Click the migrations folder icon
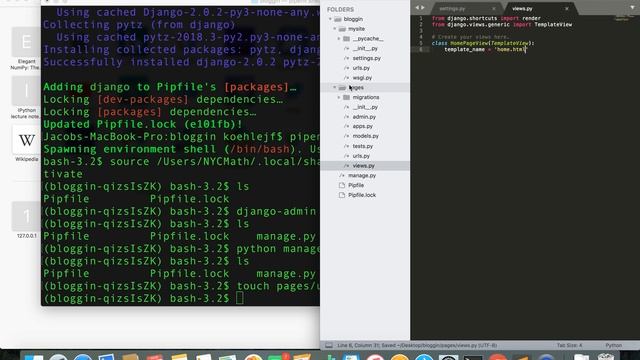The height and width of the screenshot is (360, 640). coord(347,97)
